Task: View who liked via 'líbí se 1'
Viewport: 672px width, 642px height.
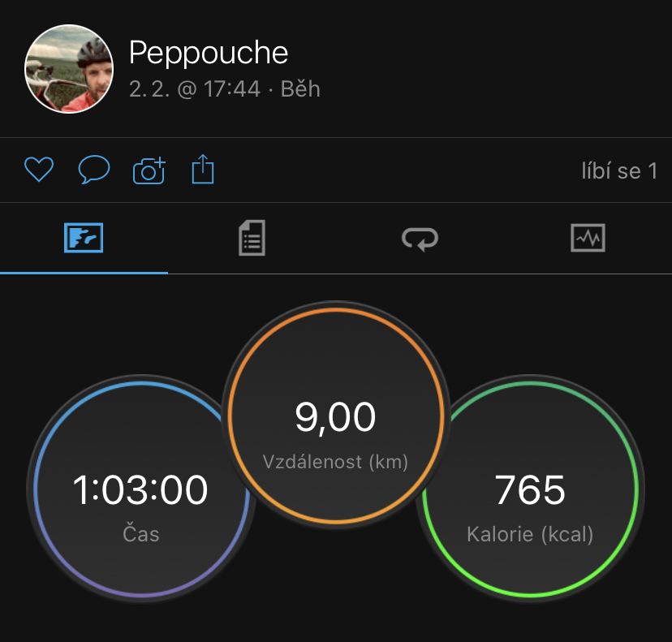Action: click(619, 171)
